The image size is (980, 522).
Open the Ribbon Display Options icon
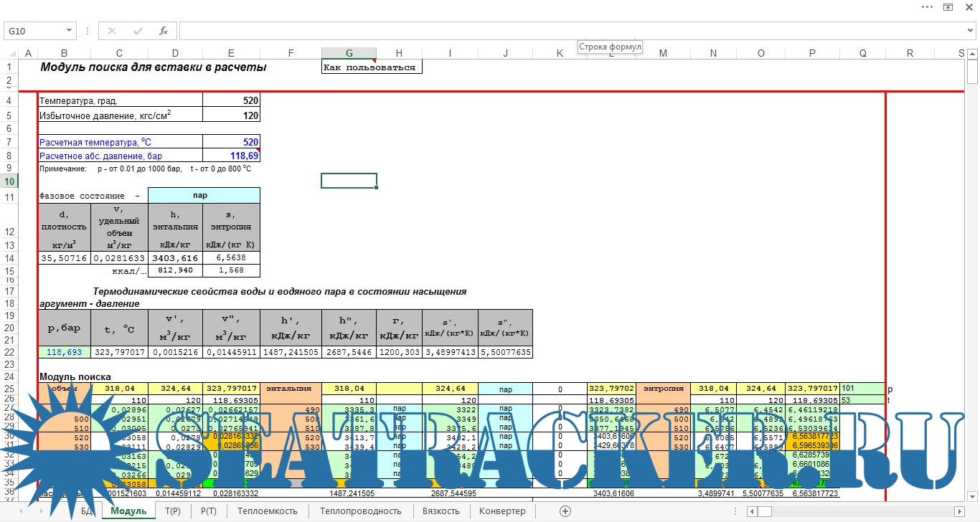(948, 7)
